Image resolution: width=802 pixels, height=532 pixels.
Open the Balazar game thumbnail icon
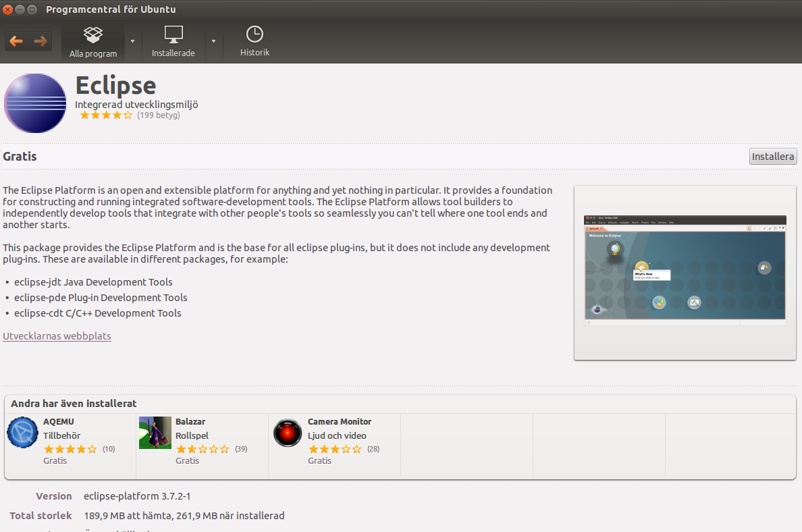pos(155,433)
